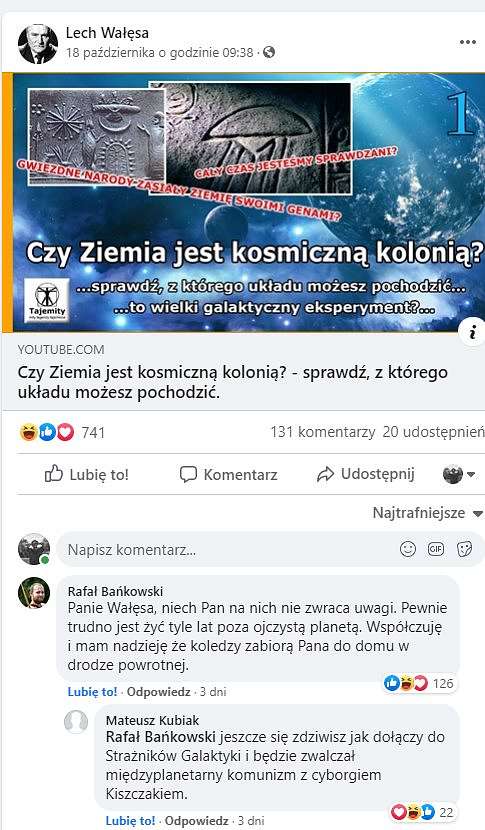Image resolution: width=485 pixels, height=830 pixels.
Task: Expand the Najtrafniejsze comment sorting dropdown
Action: point(428,513)
